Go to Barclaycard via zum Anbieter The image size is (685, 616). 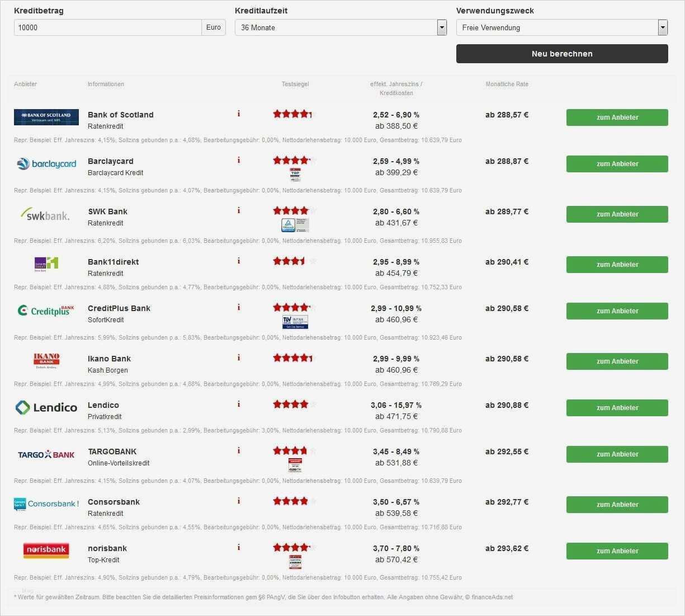[x=617, y=164]
